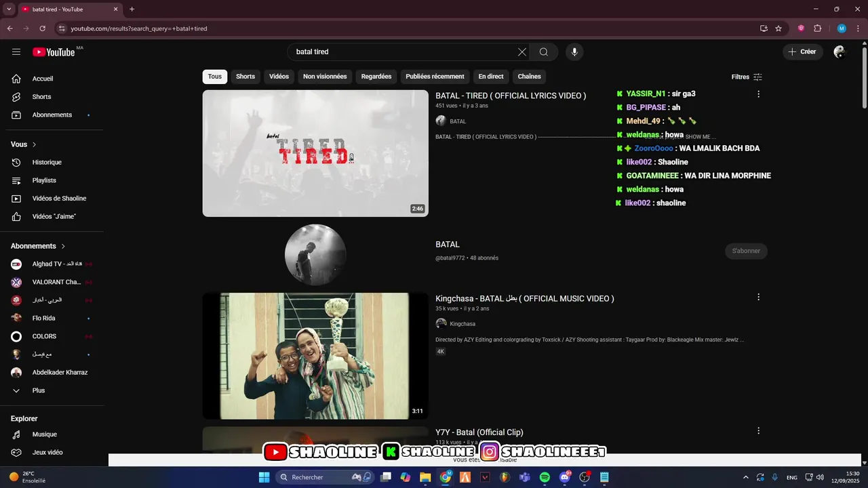Open options menu for BATAL - TIRED video
Viewport: 868px width, 488px height.
758,94
